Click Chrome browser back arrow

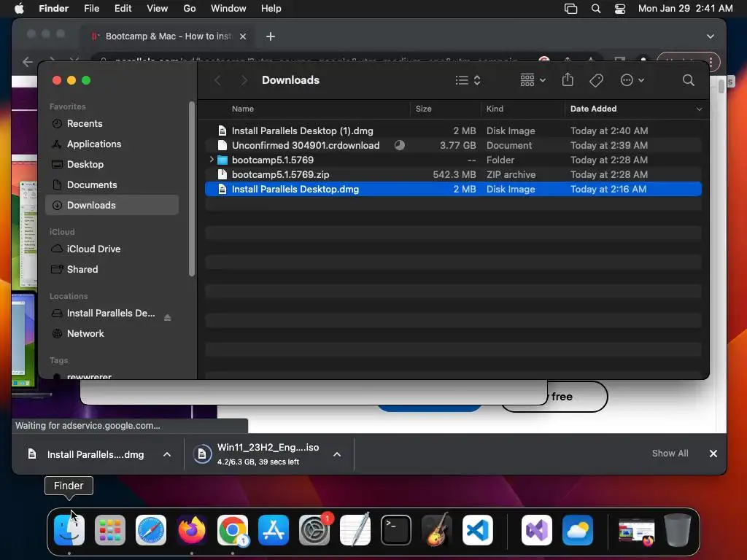tap(28, 61)
